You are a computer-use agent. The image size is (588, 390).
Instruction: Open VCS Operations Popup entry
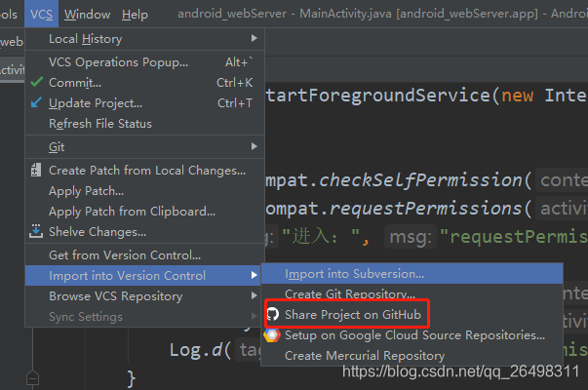click(x=144, y=61)
